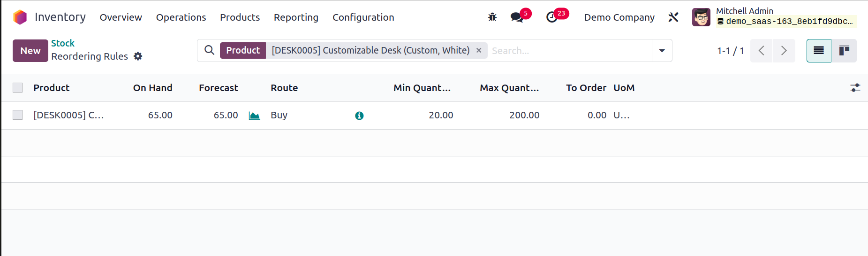Switch to list view
This screenshot has height=256, width=868.
(x=819, y=51)
